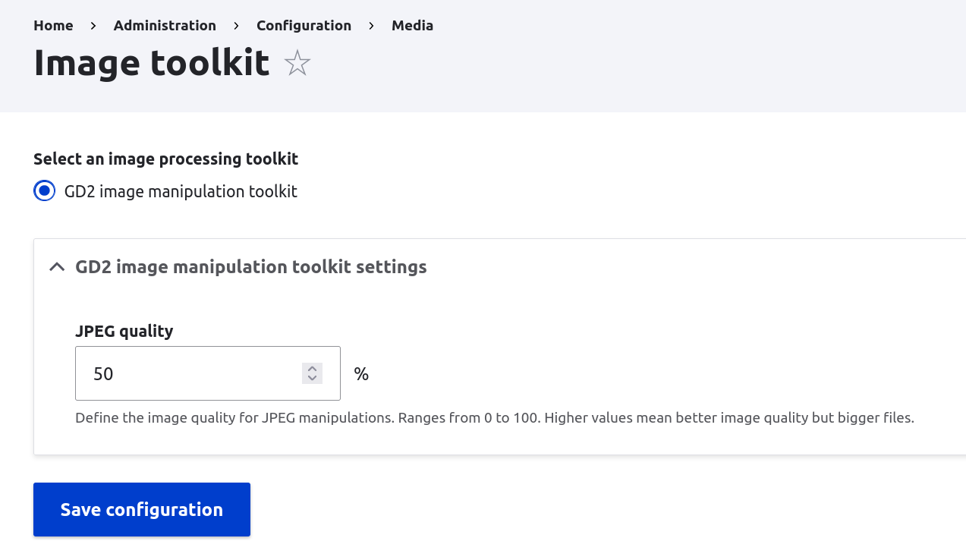The image size is (966, 560).
Task: Select the GD2 toolkit radio button
Action: pos(45,191)
